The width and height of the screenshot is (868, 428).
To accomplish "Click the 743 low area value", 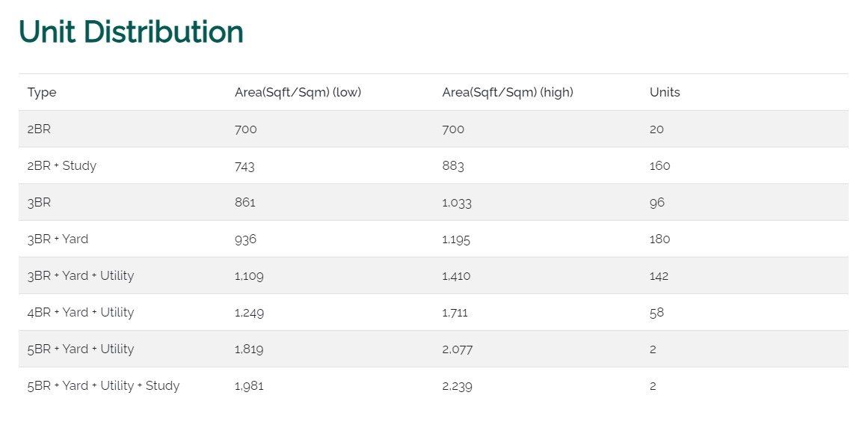I will coord(244,166).
